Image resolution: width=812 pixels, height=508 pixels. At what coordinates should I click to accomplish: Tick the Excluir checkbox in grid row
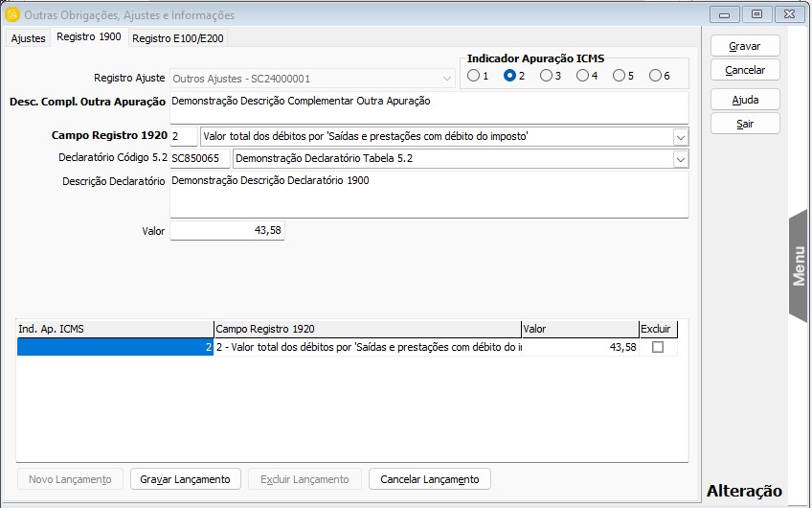(x=657, y=348)
